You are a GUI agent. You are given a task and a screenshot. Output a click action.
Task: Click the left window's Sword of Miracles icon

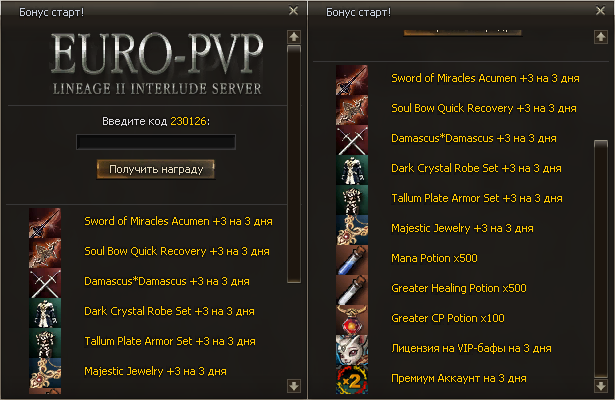point(45,223)
